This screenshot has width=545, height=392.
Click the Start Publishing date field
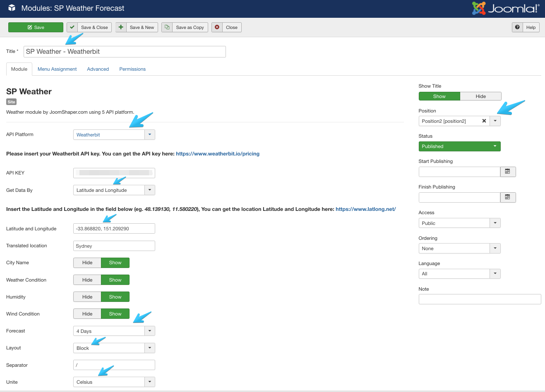[459, 172]
